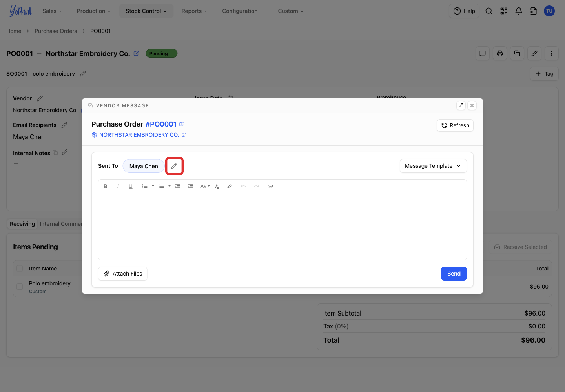565x392 pixels.
Task: Increase indent in message editor
Action: tap(190, 186)
